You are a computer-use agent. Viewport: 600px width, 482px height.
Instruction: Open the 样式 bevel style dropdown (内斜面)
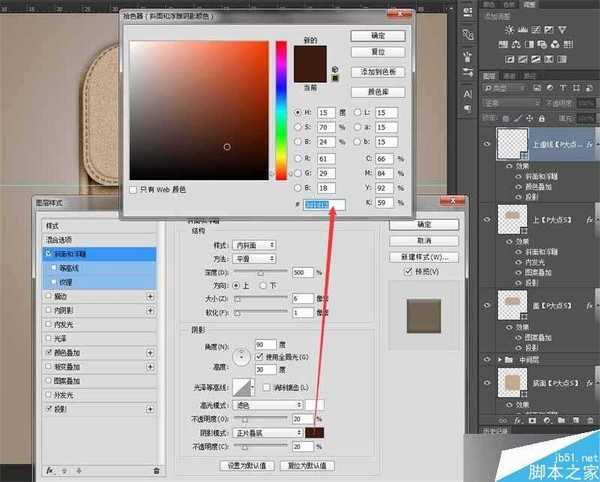254,245
